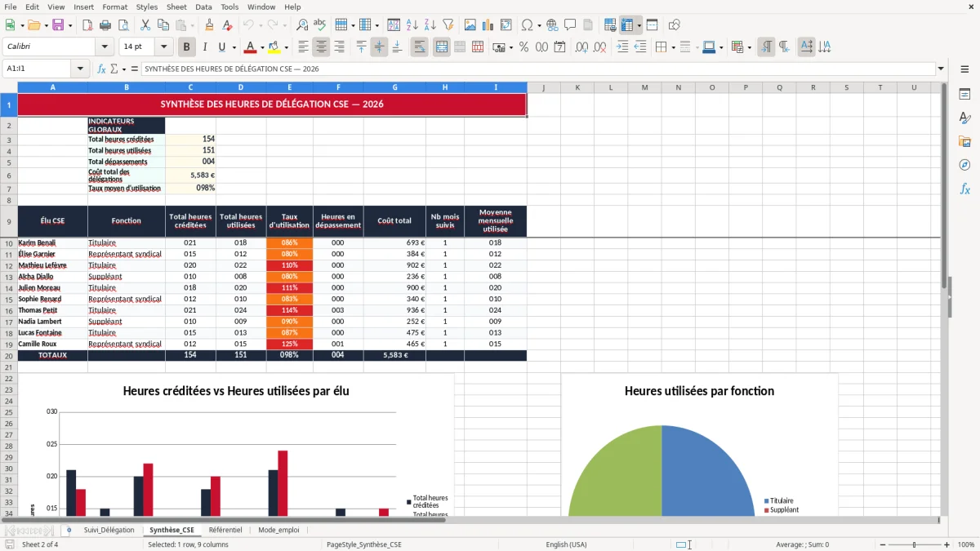Expand the formula bar dropdown arrow

click(x=941, y=69)
